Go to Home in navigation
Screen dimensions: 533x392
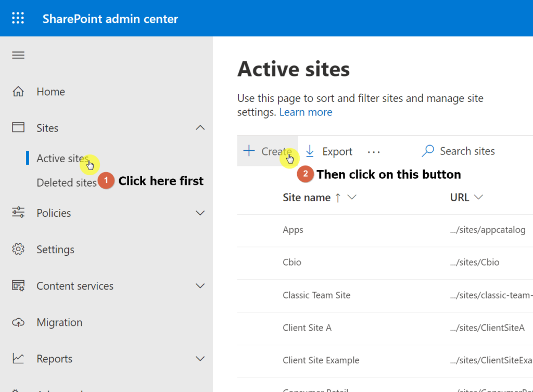(x=50, y=92)
